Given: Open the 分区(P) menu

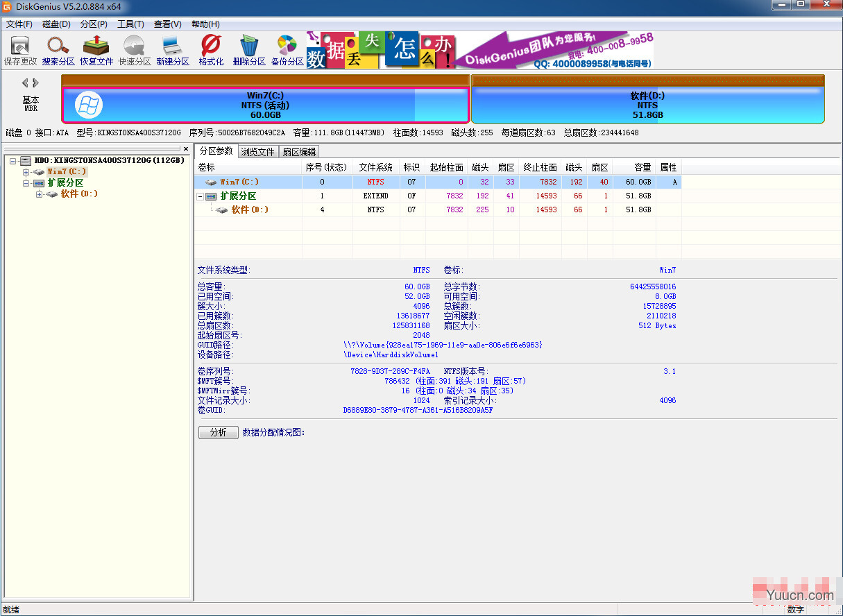Looking at the screenshot, I should tap(94, 24).
